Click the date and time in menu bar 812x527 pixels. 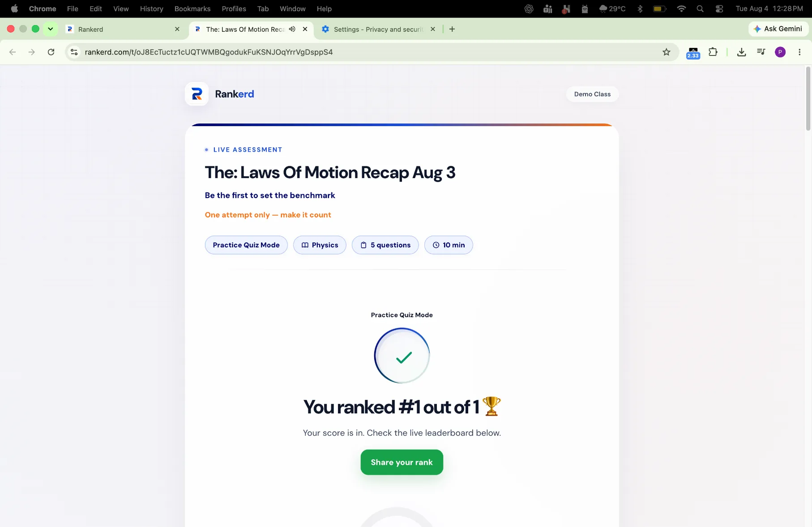tap(769, 8)
